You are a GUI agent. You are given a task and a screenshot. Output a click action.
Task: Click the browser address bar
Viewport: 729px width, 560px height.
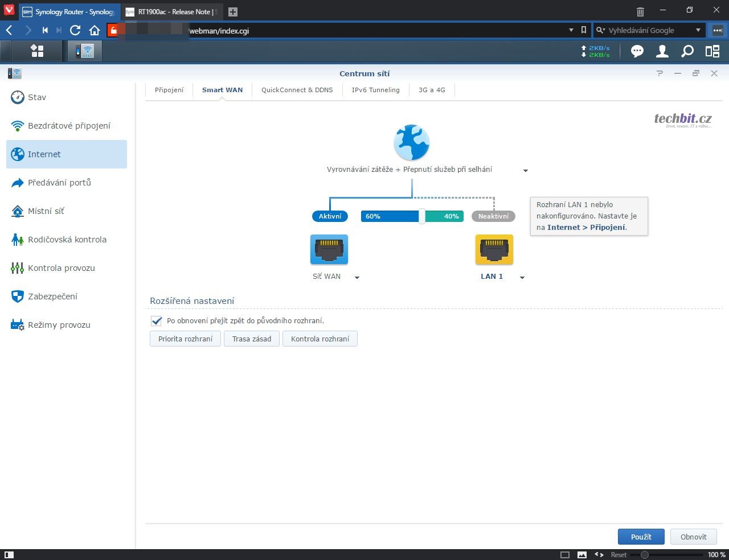376,31
